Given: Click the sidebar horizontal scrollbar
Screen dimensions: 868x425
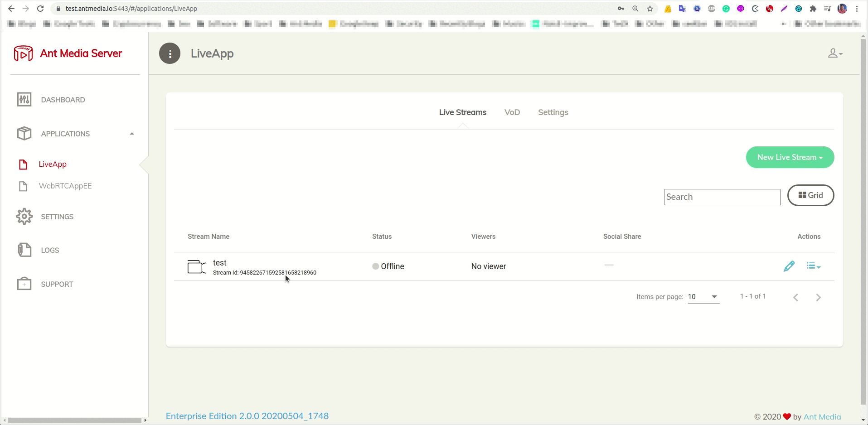Looking at the screenshot, I should coord(75,420).
